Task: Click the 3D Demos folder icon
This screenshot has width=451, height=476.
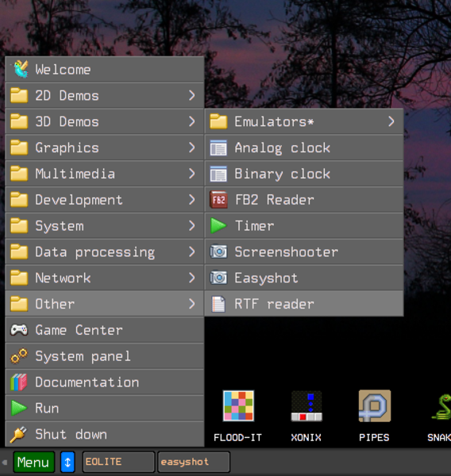Action: (x=19, y=121)
